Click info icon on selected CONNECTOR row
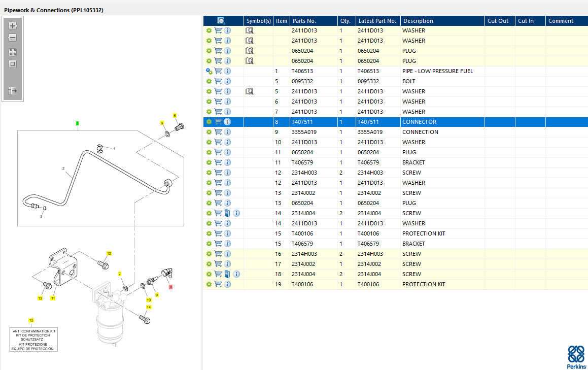Viewport: 588px width, 370px height. [x=227, y=122]
